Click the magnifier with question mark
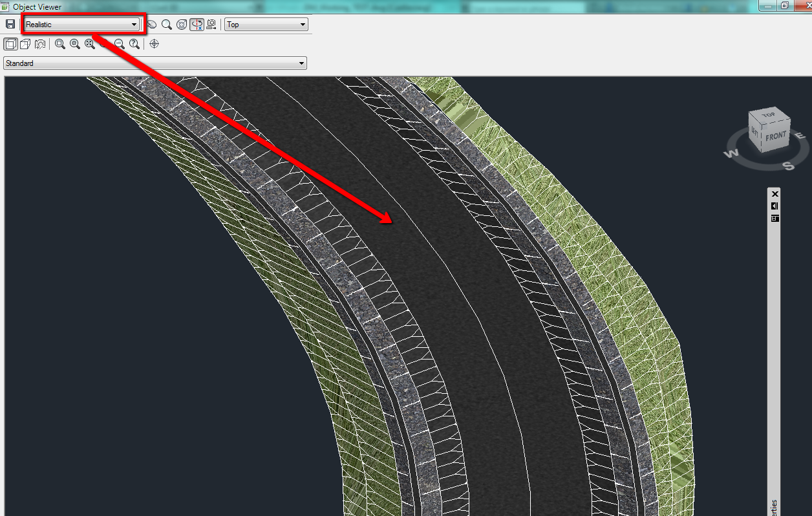 tap(134, 44)
